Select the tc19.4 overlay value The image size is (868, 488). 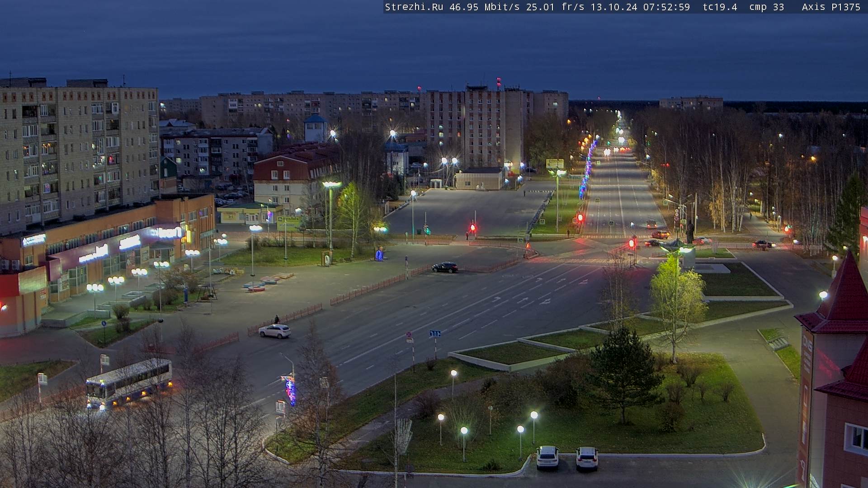click(720, 7)
